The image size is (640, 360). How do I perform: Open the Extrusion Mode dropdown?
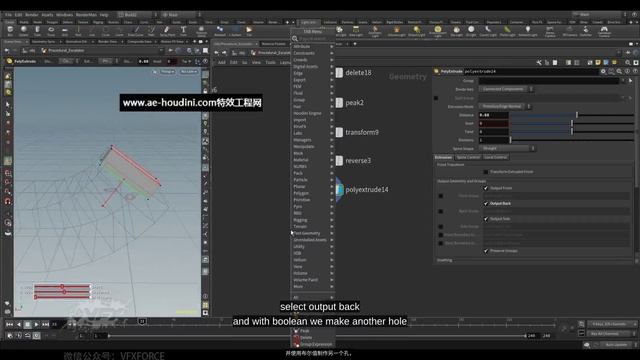tap(504, 107)
